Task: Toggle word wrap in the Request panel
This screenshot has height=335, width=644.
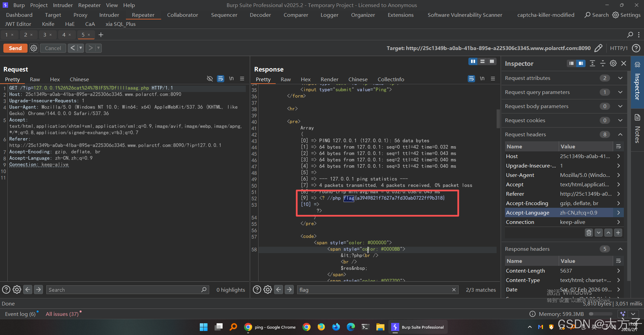Action: (221, 79)
